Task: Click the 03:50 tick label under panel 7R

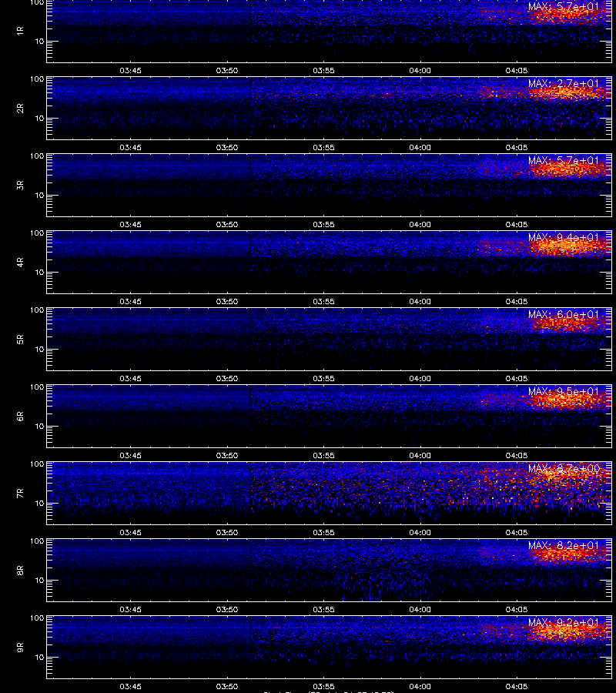Action: click(x=227, y=533)
